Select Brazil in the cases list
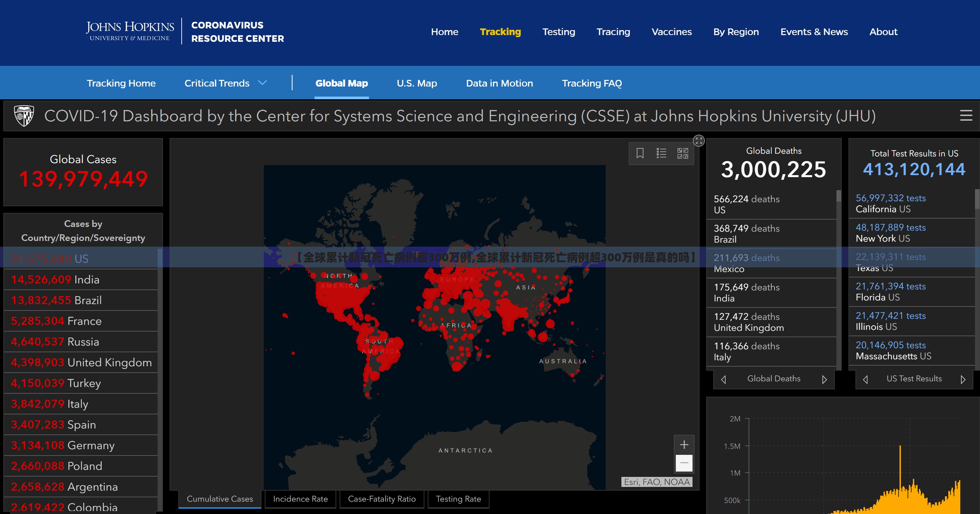980x514 pixels. [x=81, y=300]
